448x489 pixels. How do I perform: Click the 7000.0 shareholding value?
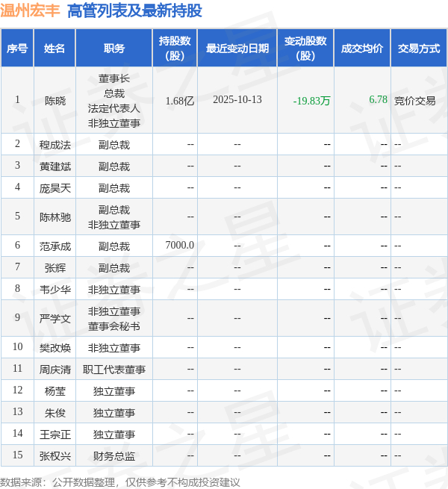pyautogui.click(x=180, y=245)
